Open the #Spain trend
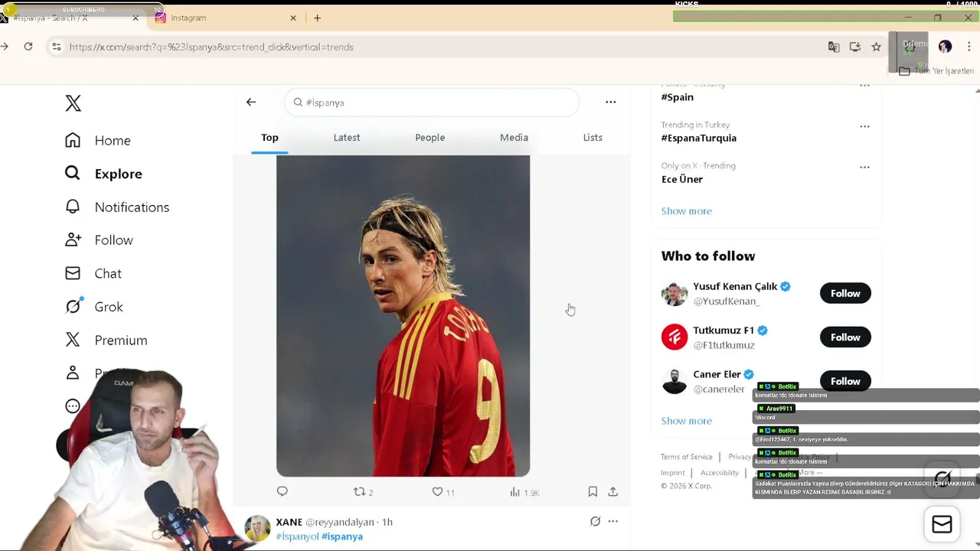This screenshot has width=980, height=551. [678, 97]
